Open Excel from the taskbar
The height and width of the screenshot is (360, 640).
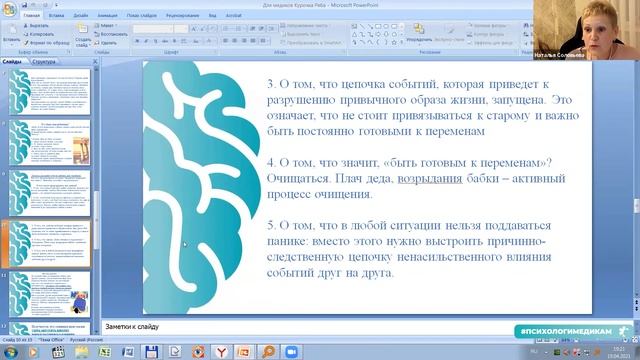[104, 351]
